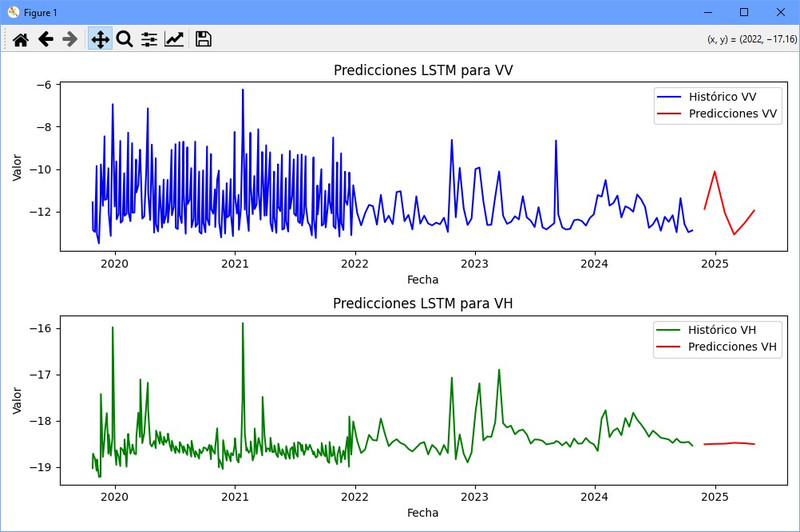The width and height of the screenshot is (800, 532).
Task: Click the red VV prediction curve peak
Action: tap(715, 172)
